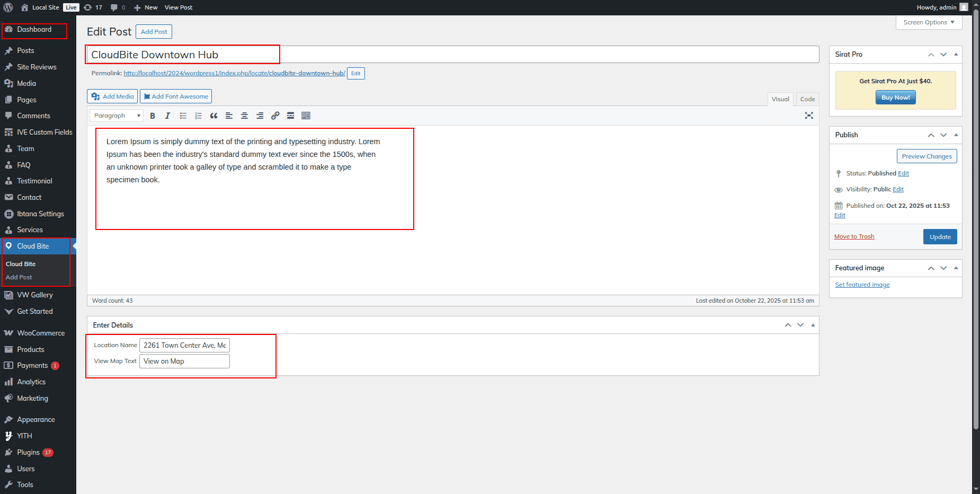The image size is (980, 494).
Task: Open WooCommerce in the sidebar menu
Action: point(41,333)
